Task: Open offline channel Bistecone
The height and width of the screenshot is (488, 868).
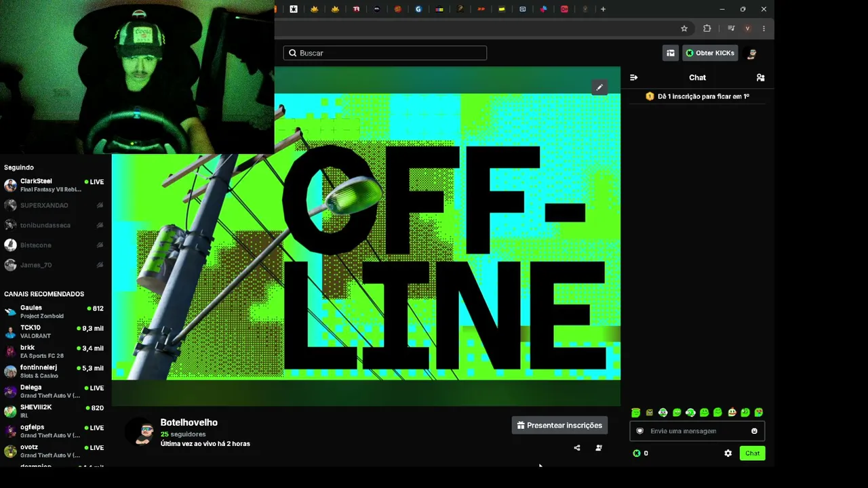Action: click(54, 245)
